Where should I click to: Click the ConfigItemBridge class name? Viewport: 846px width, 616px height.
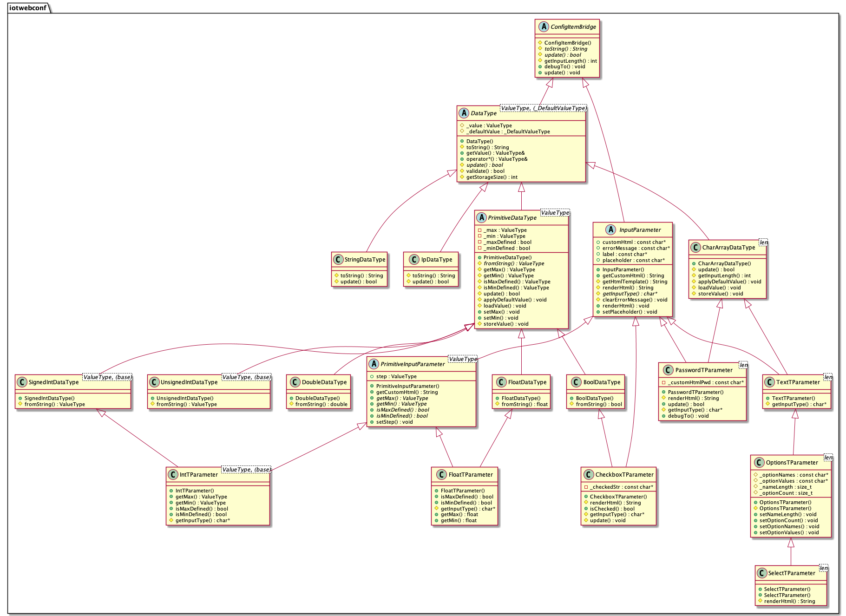pos(573,27)
